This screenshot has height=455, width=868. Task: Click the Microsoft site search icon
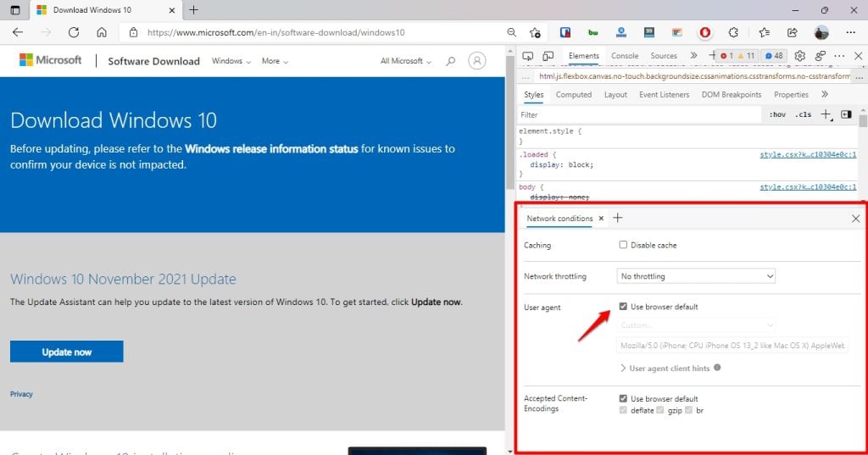pyautogui.click(x=451, y=61)
